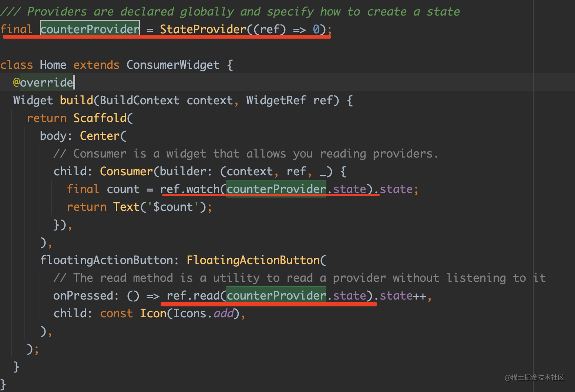Click the Consumer widget constructor

[x=126, y=171]
